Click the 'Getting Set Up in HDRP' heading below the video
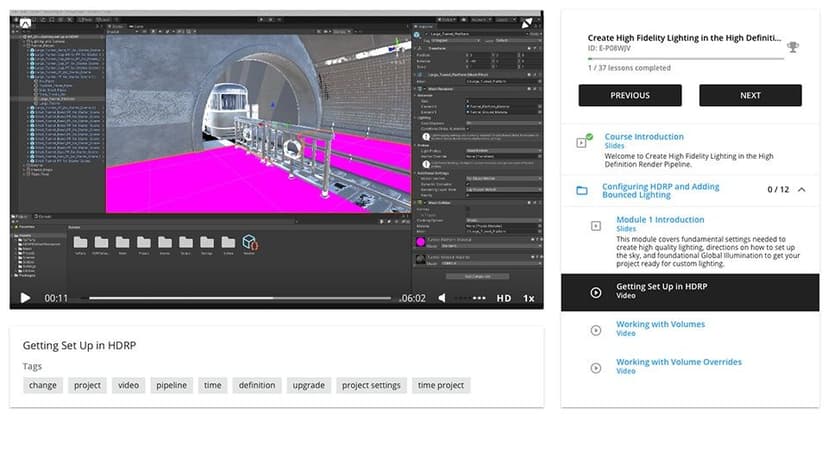The width and height of the screenshot is (828, 466). click(79, 346)
